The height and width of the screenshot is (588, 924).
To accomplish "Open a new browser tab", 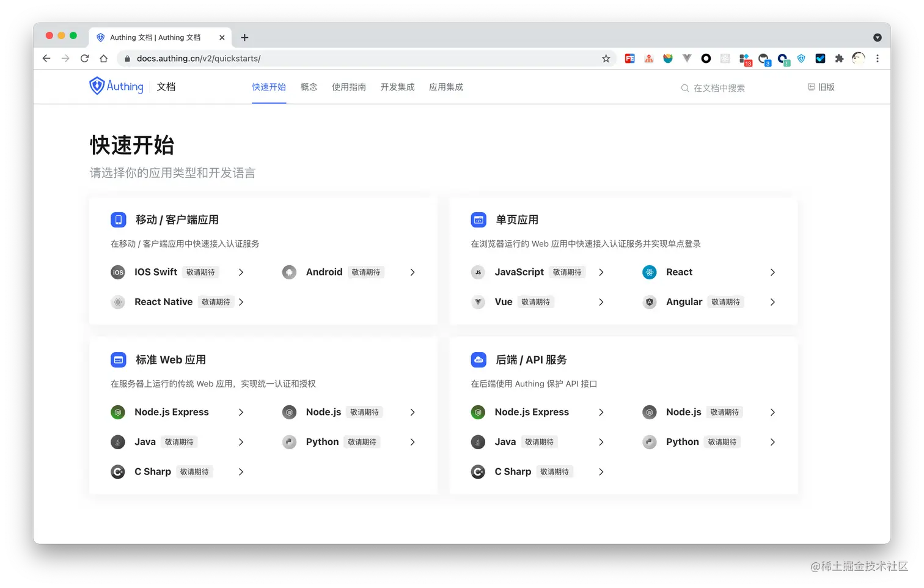I will click(x=244, y=37).
